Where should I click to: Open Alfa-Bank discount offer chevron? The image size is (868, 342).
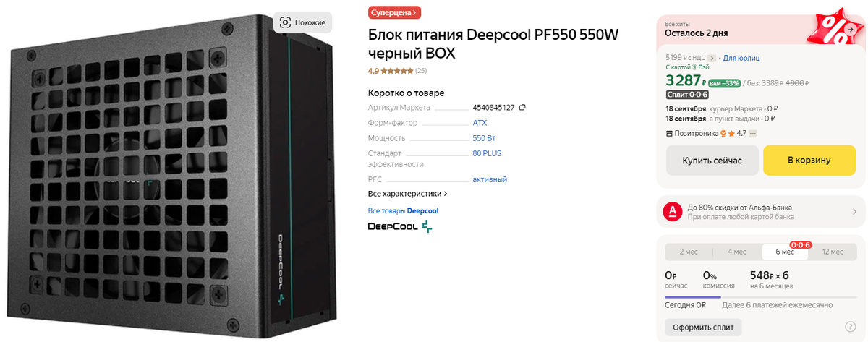(854, 212)
